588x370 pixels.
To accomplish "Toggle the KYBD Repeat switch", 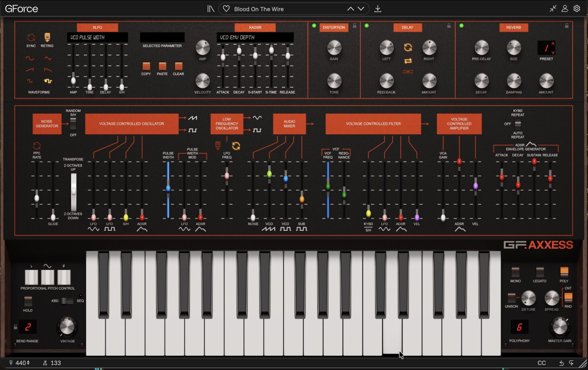I will pos(518,124).
